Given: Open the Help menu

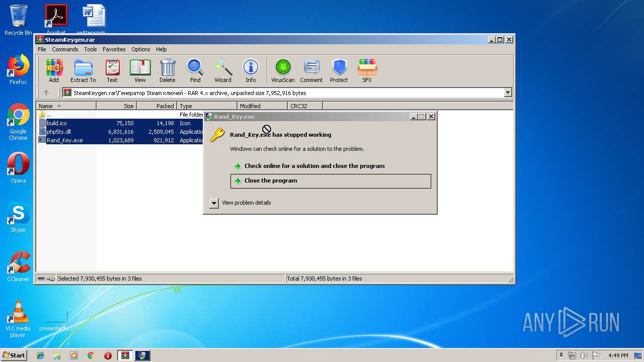Looking at the screenshot, I should (x=161, y=49).
